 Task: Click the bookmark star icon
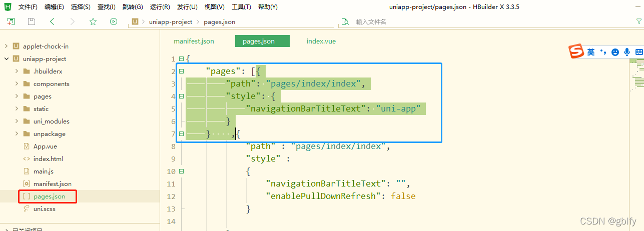tap(93, 21)
